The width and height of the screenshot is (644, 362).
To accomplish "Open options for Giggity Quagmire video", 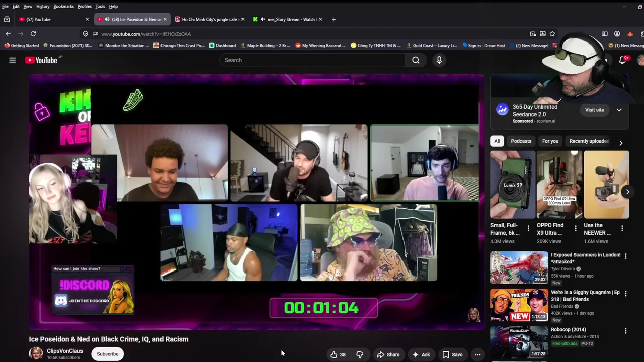I will [x=625, y=294].
